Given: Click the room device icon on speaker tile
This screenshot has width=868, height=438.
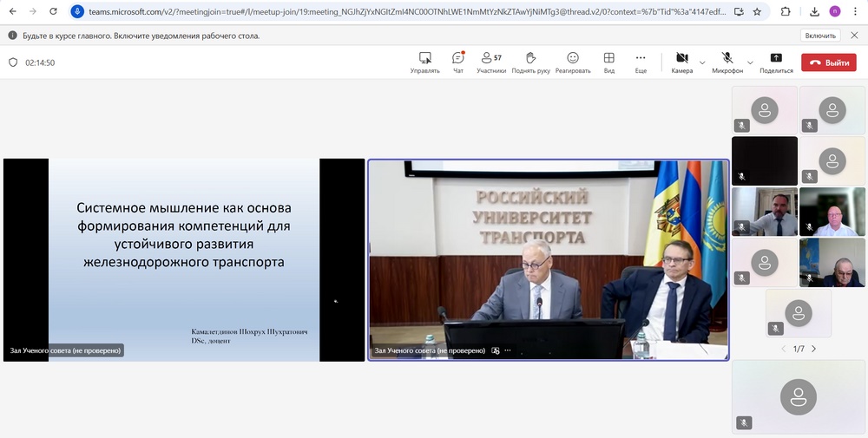Looking at the screenshot, I should (496, 350).
